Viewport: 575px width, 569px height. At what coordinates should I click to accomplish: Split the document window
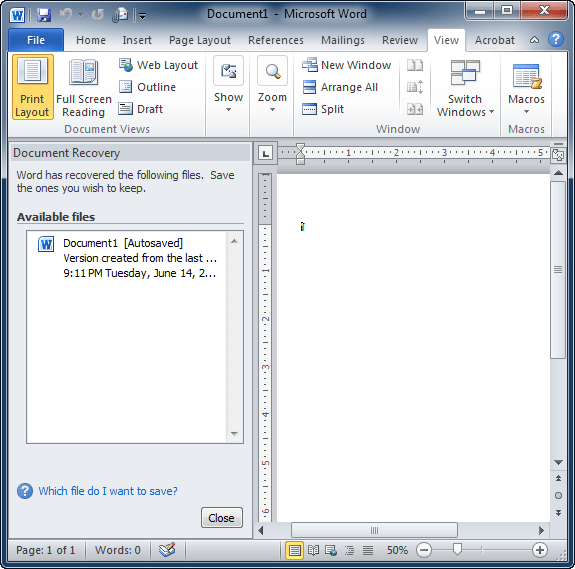click(323, 109)
